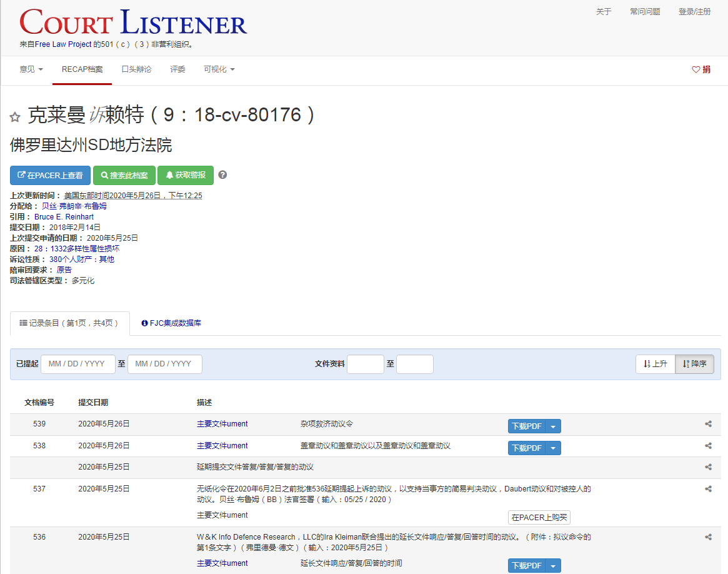Open the 主要文件ument link for document 538

tap(222, 446)
